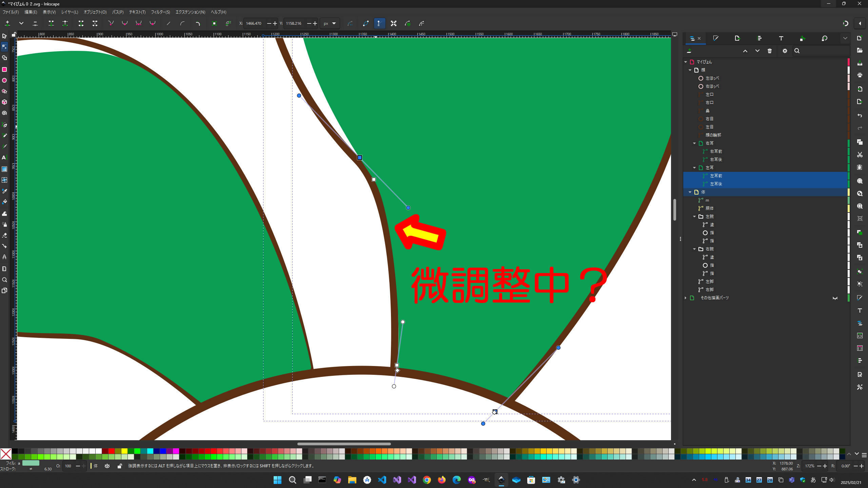868x488 pixels.
Task: Toggle show Bezier handles button
Action: point(379,23)
